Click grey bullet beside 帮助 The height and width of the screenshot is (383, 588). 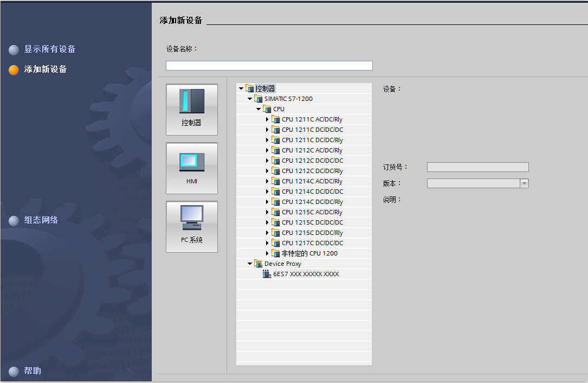click(14, 372)
